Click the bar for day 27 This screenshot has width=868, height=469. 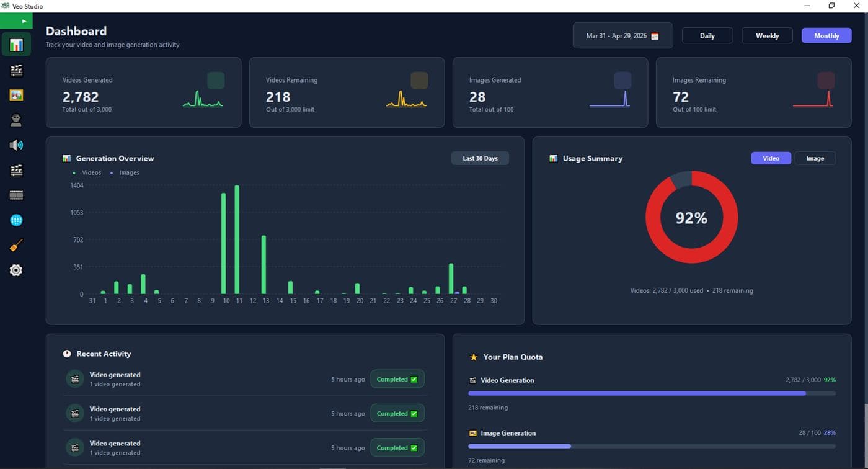451,279
